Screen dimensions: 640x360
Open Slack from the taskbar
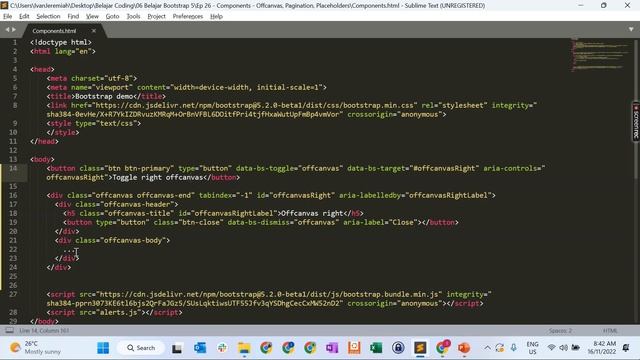222,348
